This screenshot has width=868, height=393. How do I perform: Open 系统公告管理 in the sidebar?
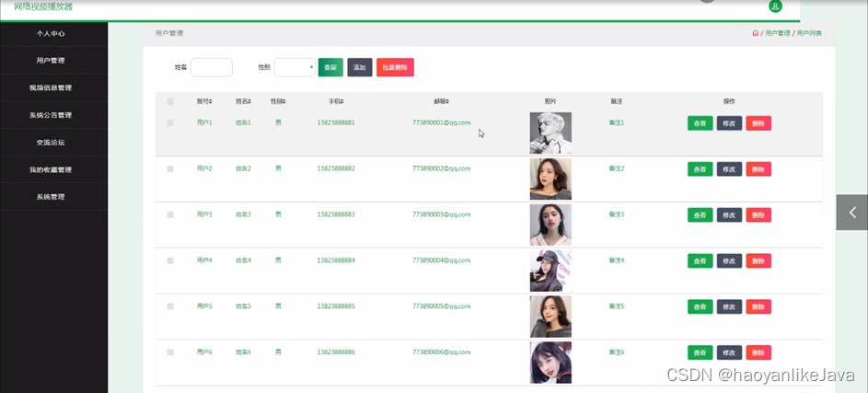click(51, 116)
